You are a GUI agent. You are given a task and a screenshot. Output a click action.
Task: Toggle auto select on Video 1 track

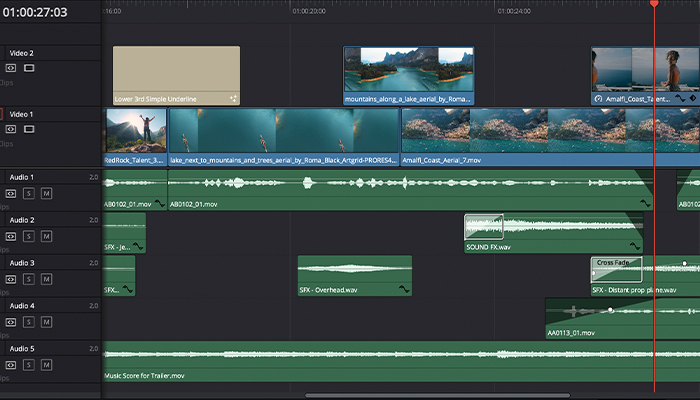(x=11, y=129)
